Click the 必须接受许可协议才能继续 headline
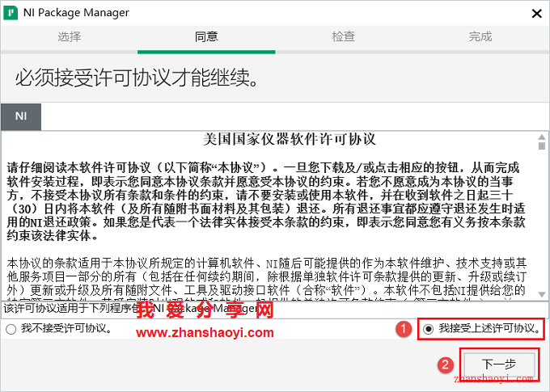 [137, 78]
